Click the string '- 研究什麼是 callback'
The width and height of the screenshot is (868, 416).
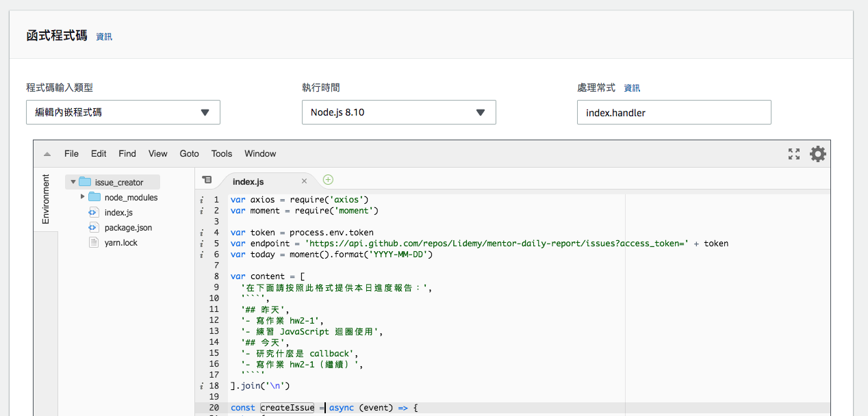pyautogui.click(x=300, y=353)
